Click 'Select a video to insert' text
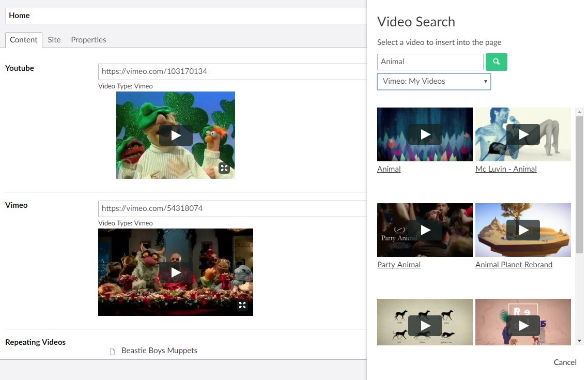The width and height of the screenshot is (588, 380). pos(439,42)
